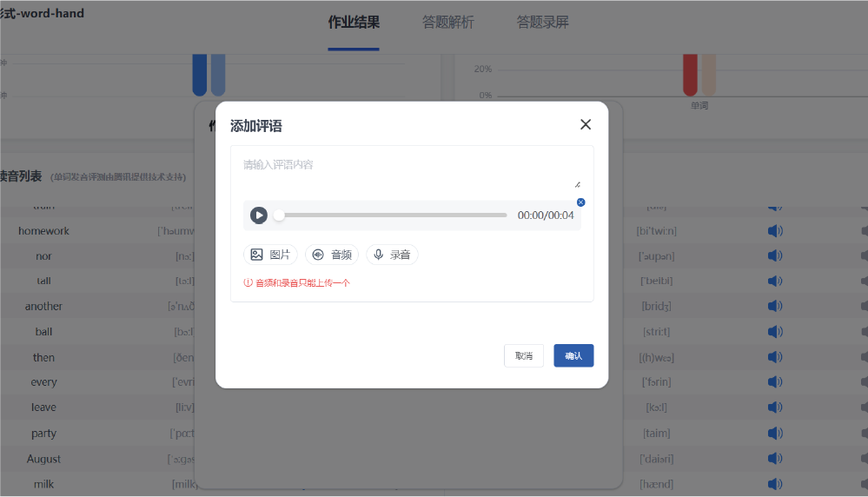Go to the 答题录屏 tab

(x=543, y=23)
